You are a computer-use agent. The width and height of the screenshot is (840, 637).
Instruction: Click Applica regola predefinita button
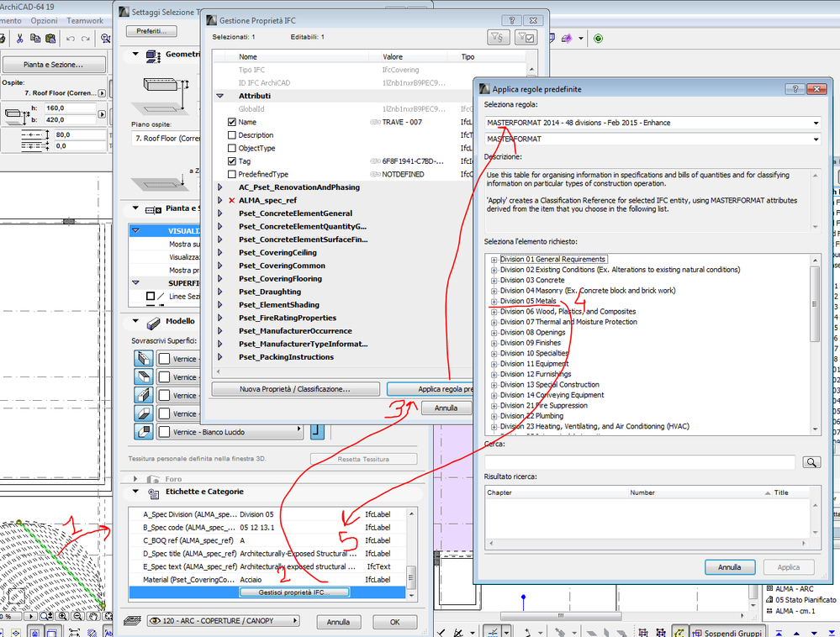[x=430, y=389]
